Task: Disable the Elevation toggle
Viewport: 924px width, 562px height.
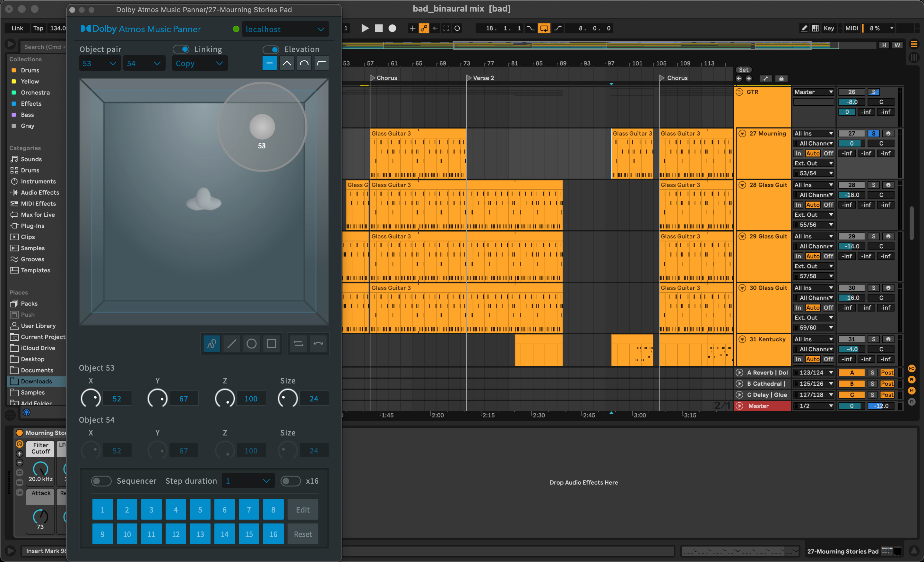Action: pos(271,49)
